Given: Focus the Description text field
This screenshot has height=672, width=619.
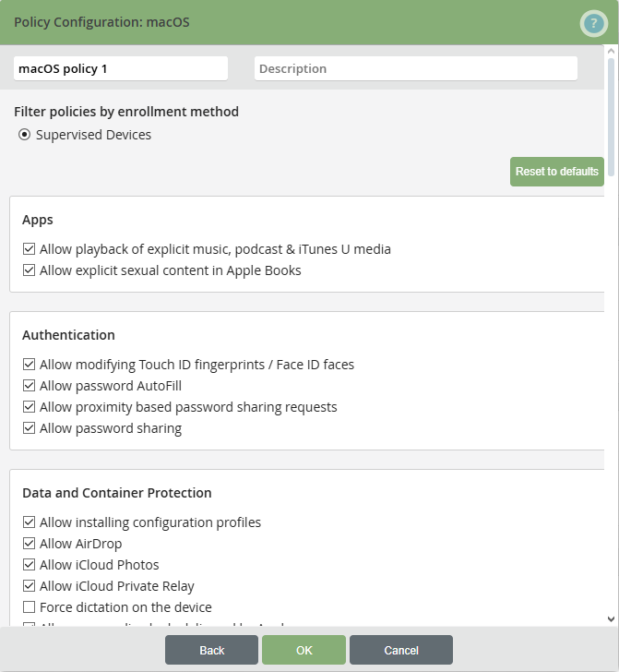Looking at the screenshot, I should (415, 68).
